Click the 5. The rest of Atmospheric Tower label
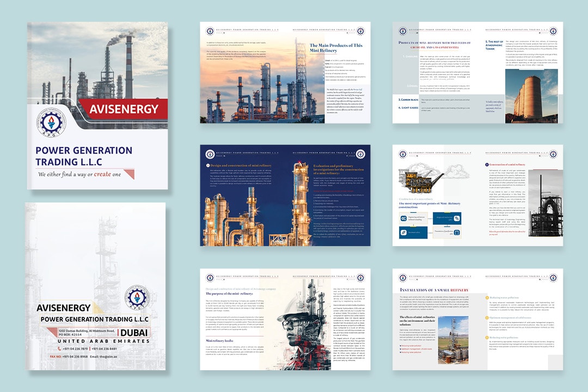Screen dimensions: 588x392 pyautogui.click(x=494, y=45)
